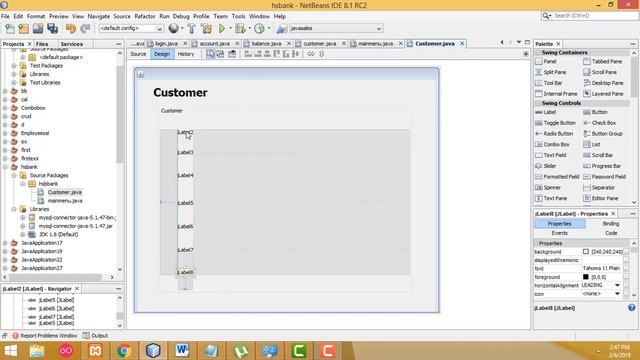Open the Output window button
This screenshot has height=360, width=640.
[96, 336]
